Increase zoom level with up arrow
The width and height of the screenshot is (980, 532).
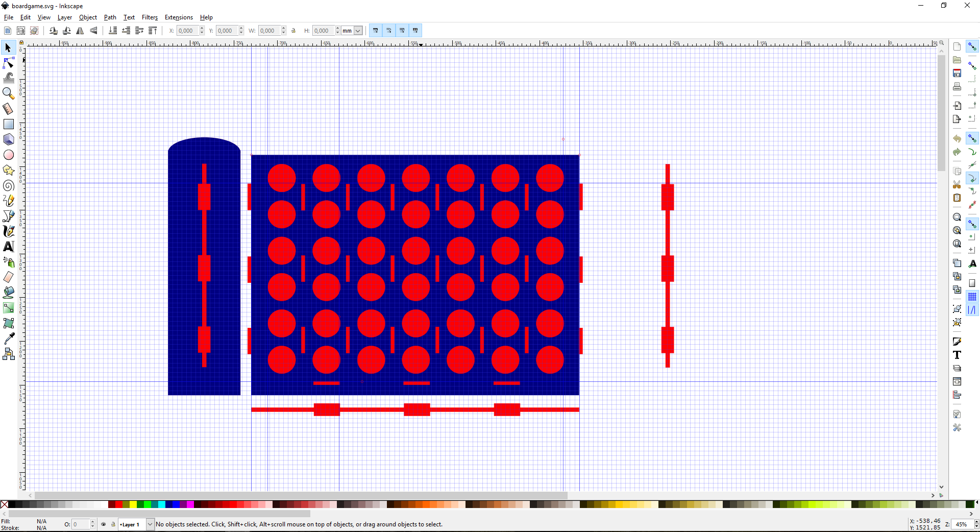tap(976, 522)
